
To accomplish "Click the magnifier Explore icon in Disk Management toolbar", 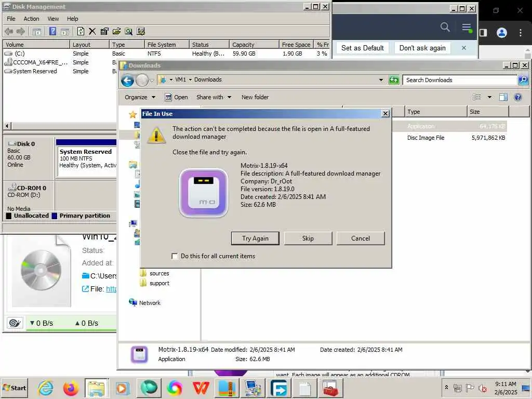I will point(128,32).
